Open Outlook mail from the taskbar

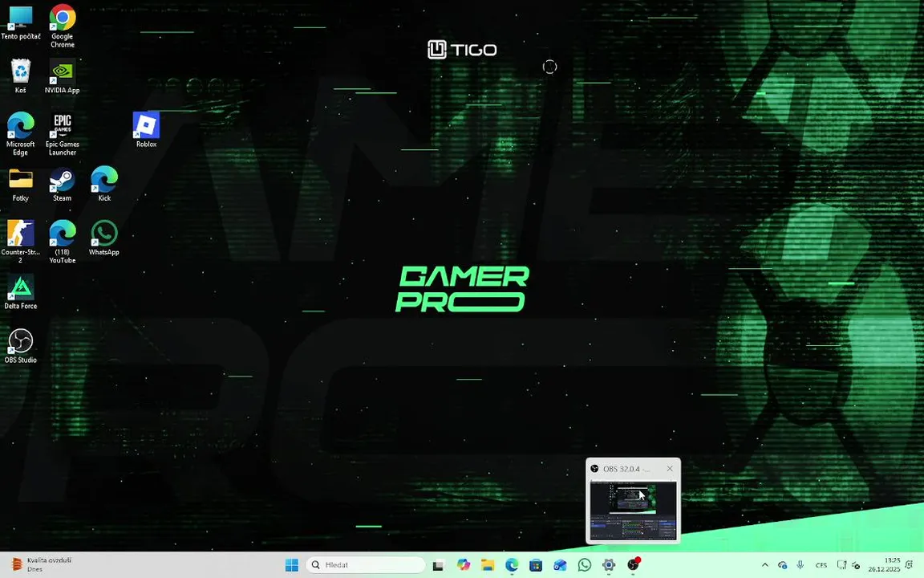point(560,565)
